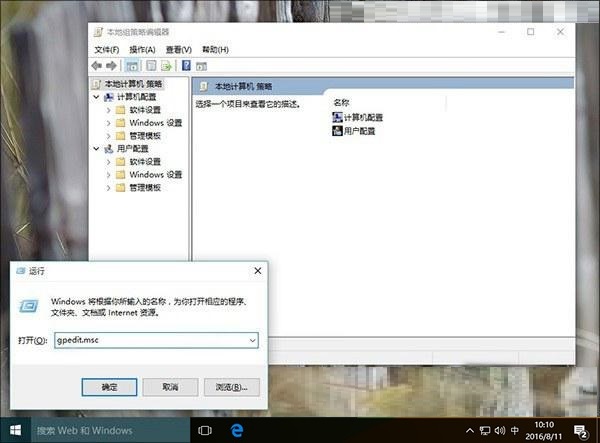Open the Action Center notifications icon
600x443 pixels.
581,431
